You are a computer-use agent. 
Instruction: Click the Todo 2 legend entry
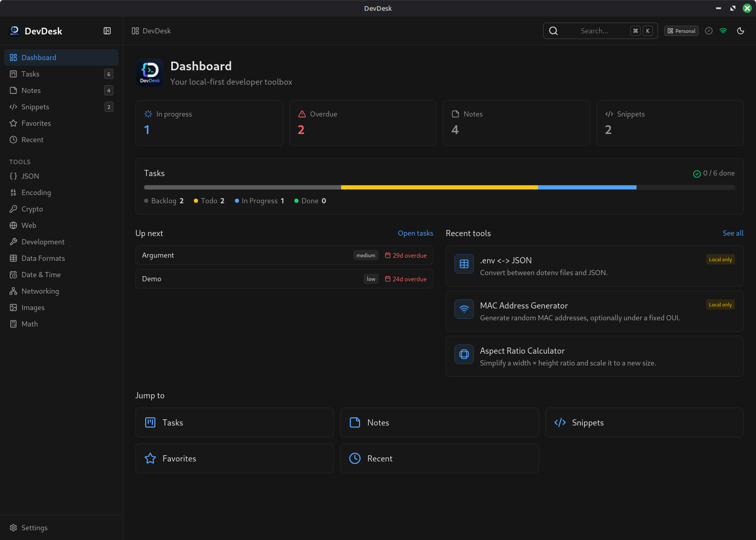point(209,201)
